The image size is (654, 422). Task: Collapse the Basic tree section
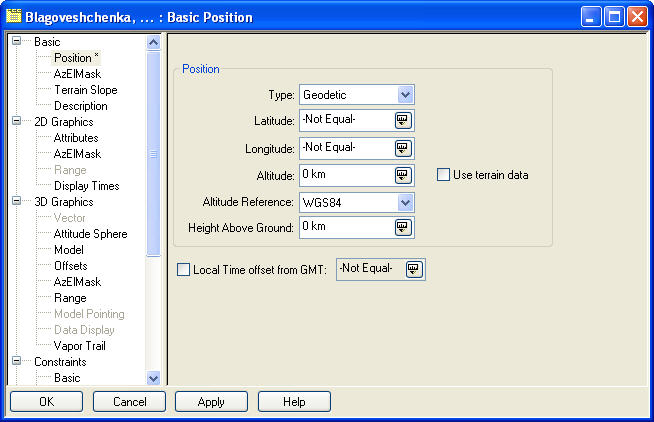[x=17, y=42]
